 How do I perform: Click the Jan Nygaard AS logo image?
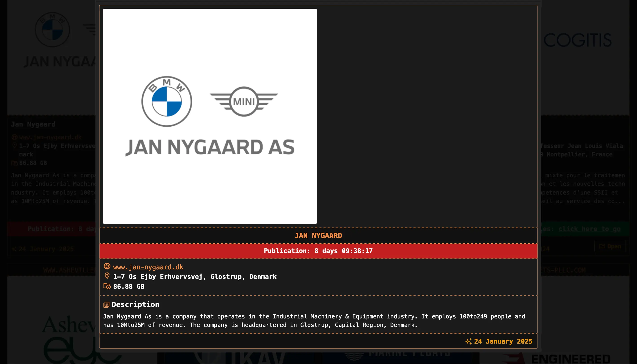(x=210, y=147)
